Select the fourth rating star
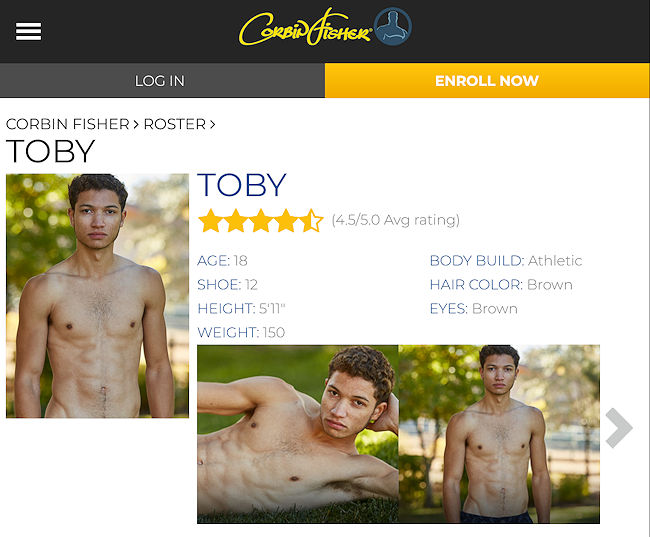650x537 pixels. (286, 221)
